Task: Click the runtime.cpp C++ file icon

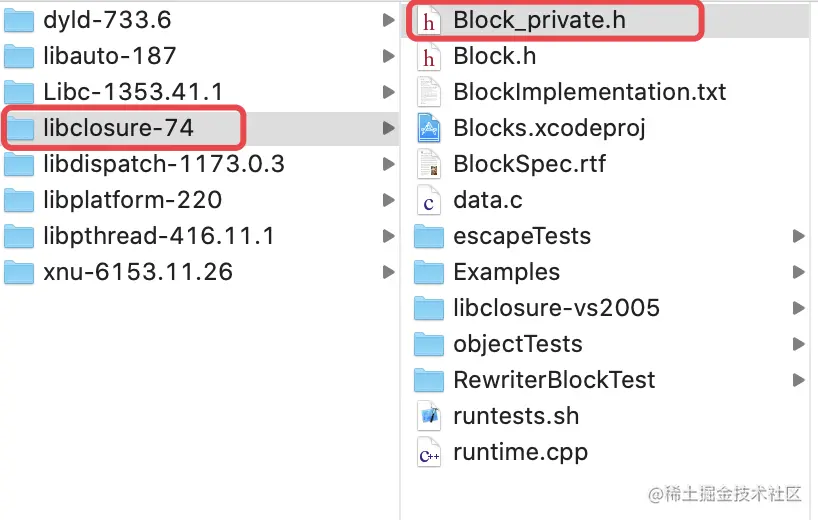Action: (429, 452)
